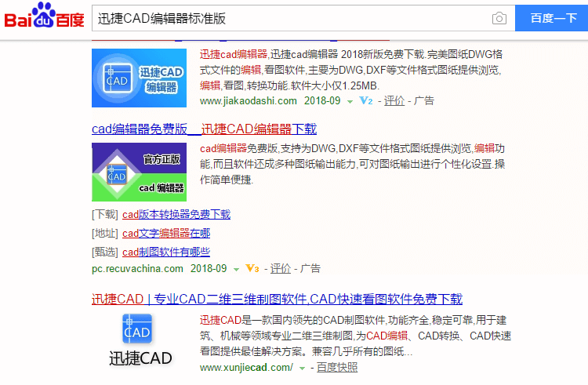Open 百度快照 cached page link
The image size is (588, 385).
(337, 368)
